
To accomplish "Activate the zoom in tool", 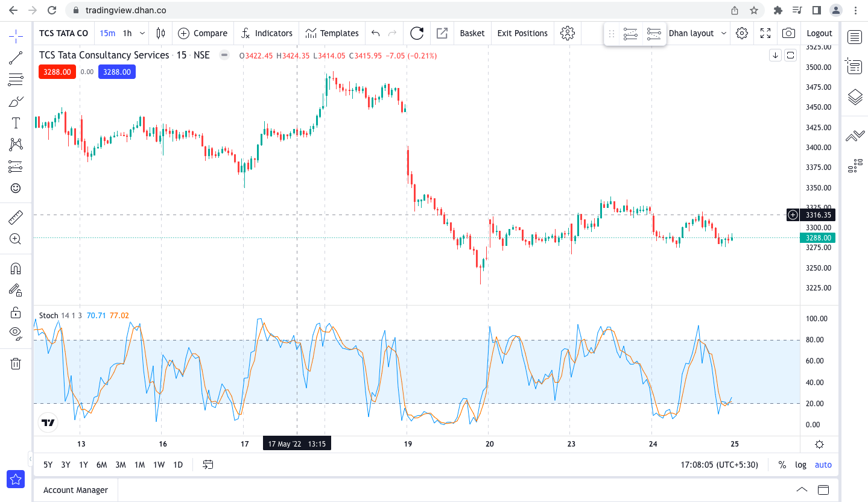I will pos(16,239).
